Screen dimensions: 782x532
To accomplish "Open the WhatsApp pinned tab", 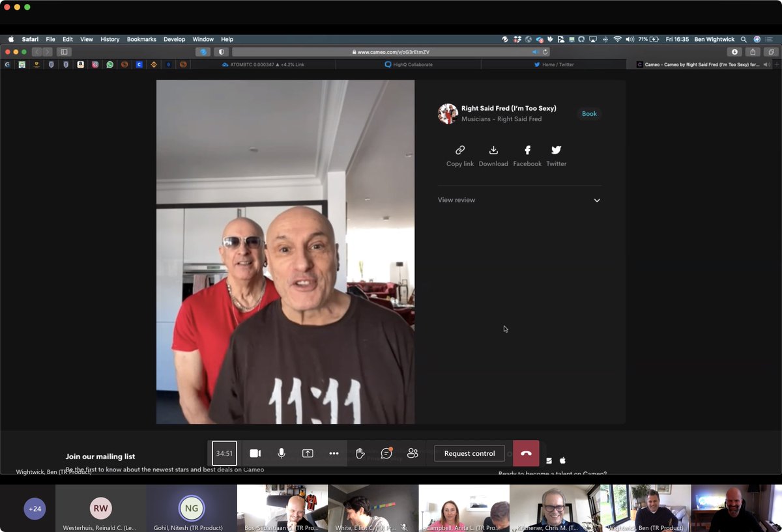I will click(x=109, y=64).
